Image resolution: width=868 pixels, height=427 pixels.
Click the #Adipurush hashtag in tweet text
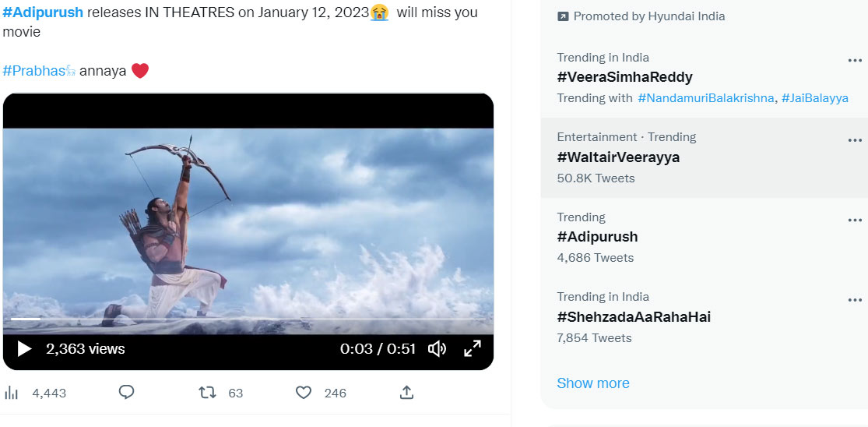click(x=43, y=12)
